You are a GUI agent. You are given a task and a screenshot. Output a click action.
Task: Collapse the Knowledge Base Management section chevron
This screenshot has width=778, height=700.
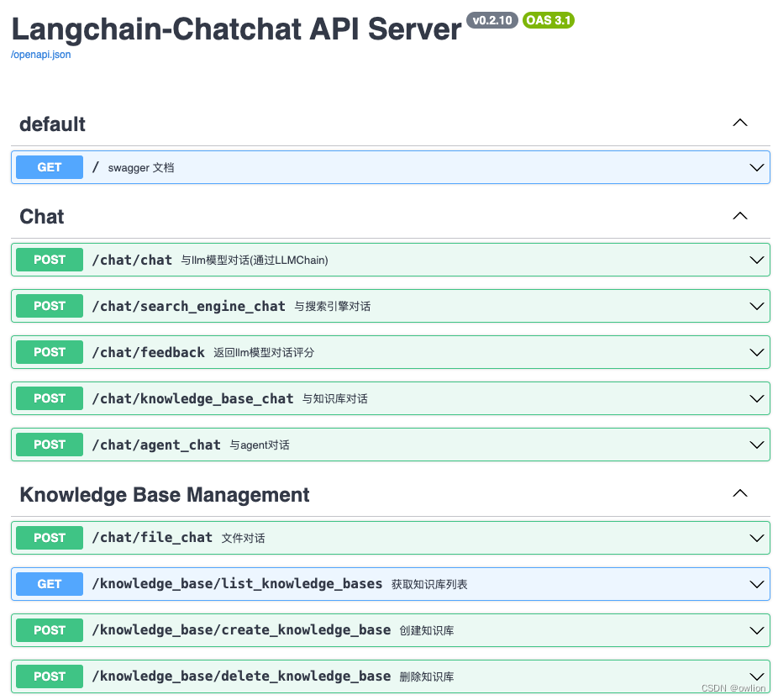pyautogui.click(x=740, y=492)
